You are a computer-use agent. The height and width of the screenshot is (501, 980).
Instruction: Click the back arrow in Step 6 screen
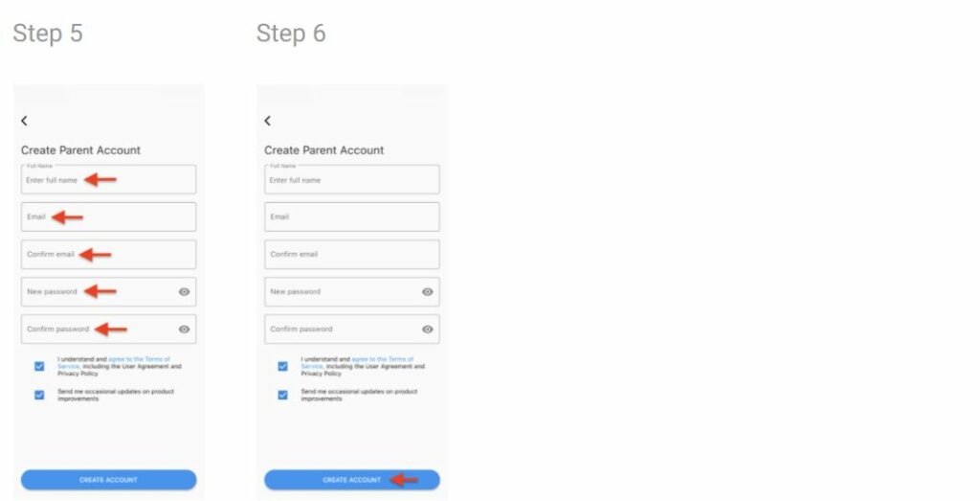[268, 121]
